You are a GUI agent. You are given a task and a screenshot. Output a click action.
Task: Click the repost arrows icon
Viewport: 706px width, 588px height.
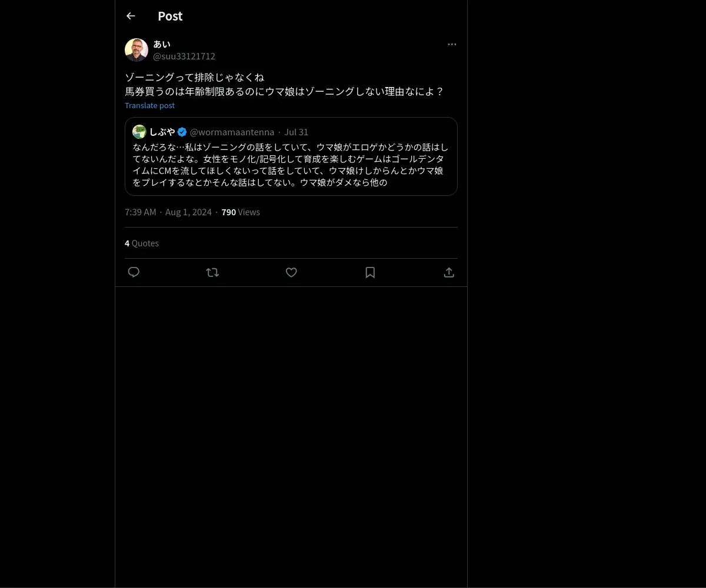point(212,272)
